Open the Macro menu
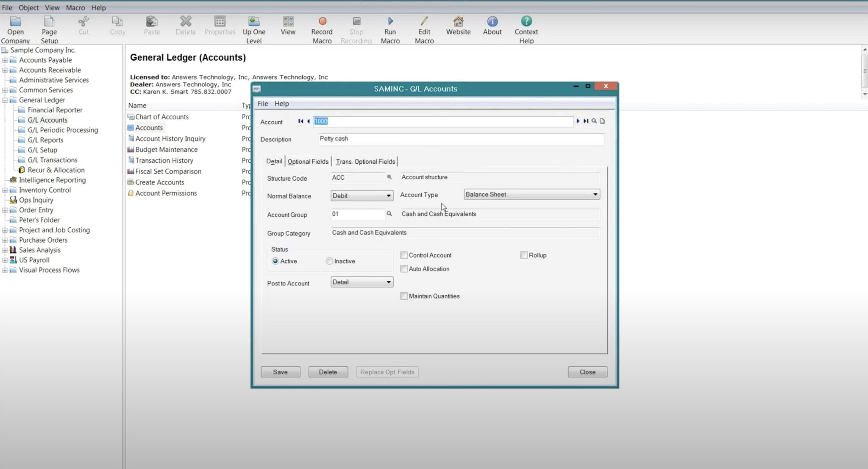The height and width of the screenshot is (469, 868). click(x=75, y=7)
